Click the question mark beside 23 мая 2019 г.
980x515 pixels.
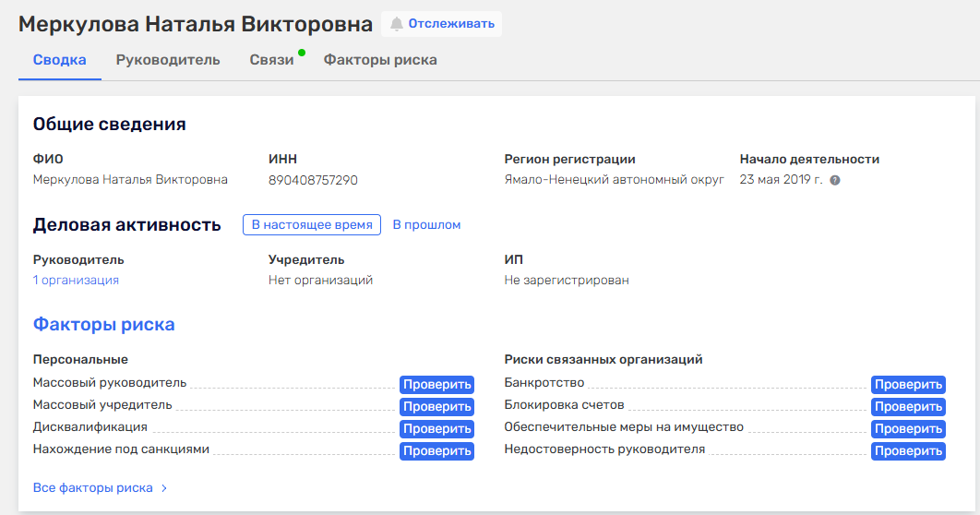tap(835, 180)
